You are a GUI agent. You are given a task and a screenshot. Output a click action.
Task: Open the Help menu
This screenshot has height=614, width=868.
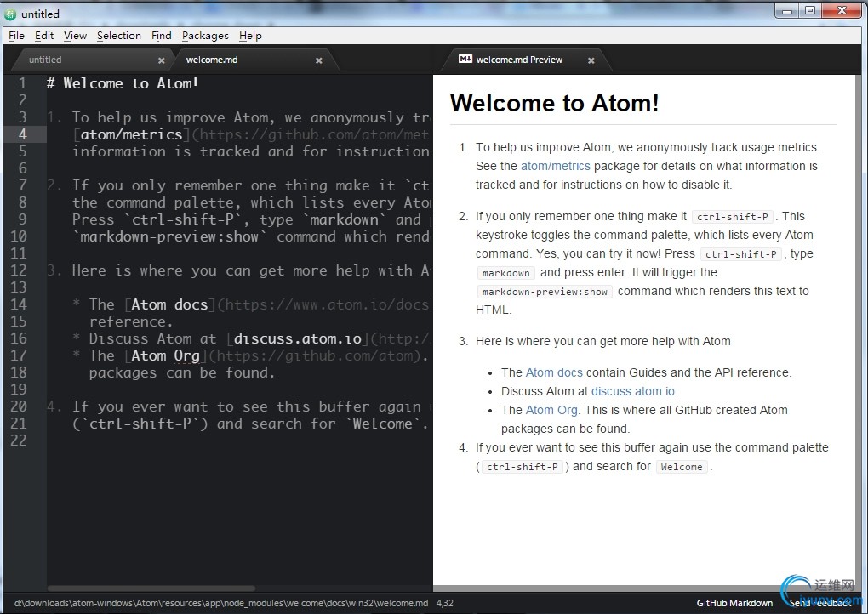250,36
